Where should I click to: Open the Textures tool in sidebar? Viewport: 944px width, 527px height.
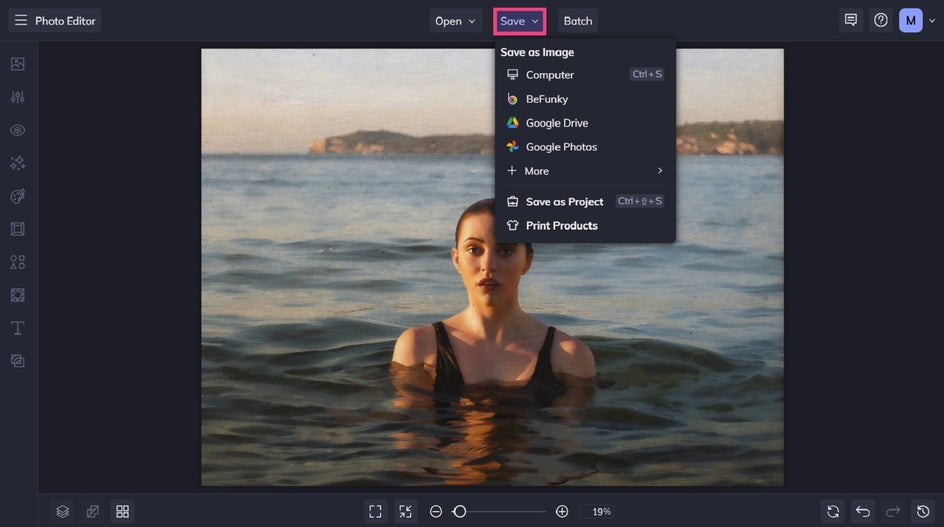tap(17, 361)
